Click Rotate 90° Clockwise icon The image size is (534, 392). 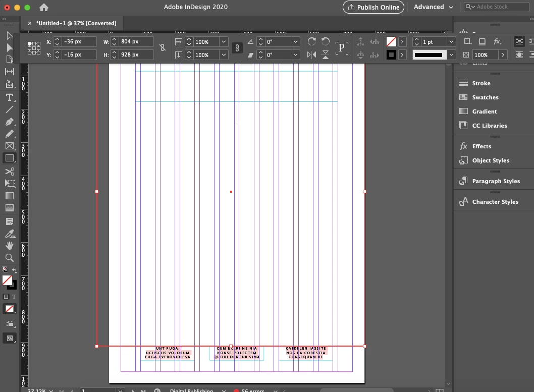[311, 41]
